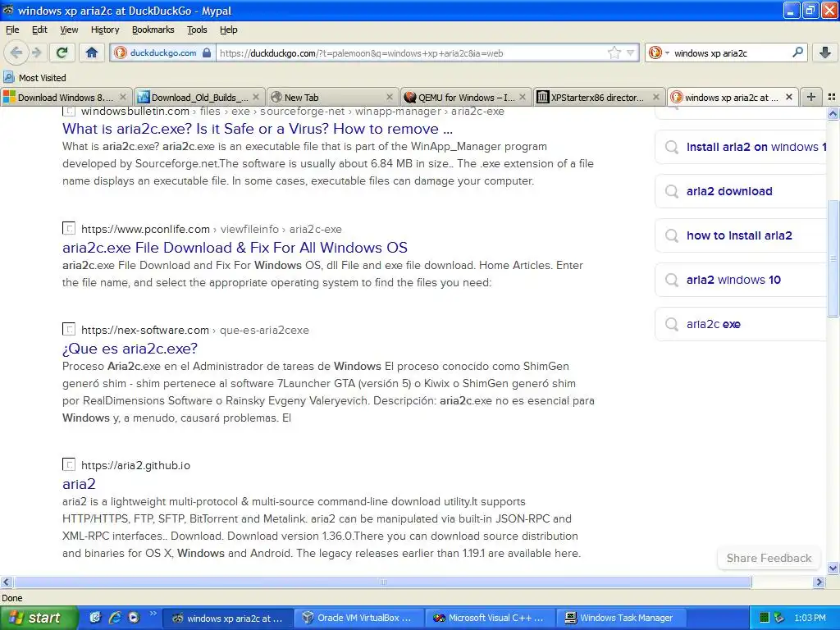The height and width of the screenshot is (630, 840).
Task: Search related 'aria2c exe'
Action: click(742, 324)
